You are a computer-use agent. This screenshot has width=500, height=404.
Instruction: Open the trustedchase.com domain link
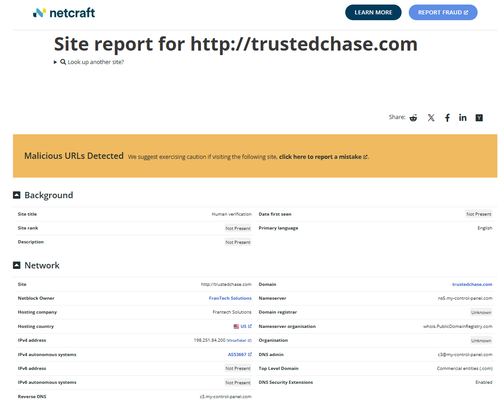(472, 284)
